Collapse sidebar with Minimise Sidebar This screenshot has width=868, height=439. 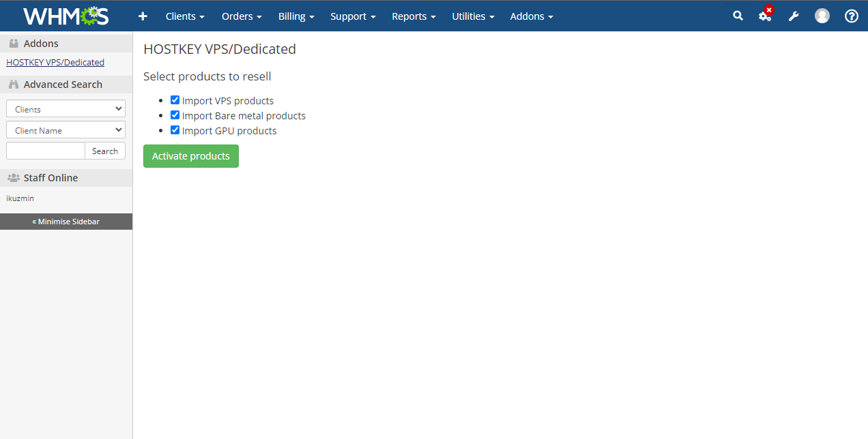tap(66, 222)
